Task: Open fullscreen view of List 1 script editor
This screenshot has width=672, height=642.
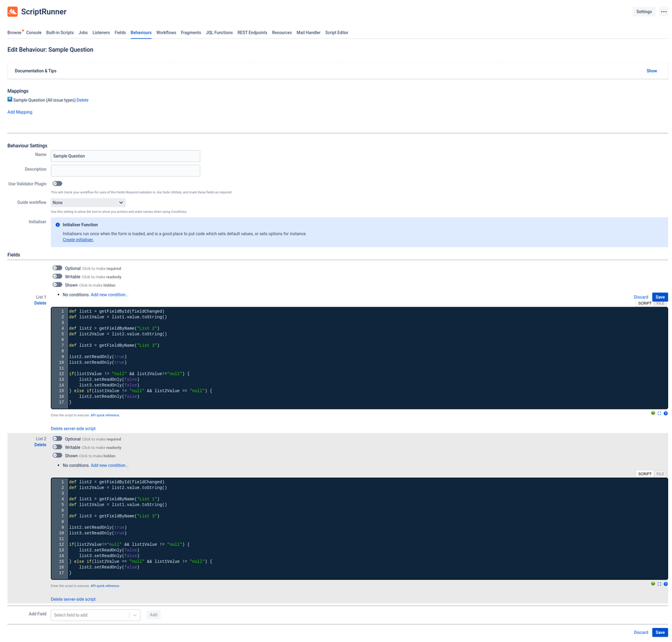Action: [x=659, y=413]
